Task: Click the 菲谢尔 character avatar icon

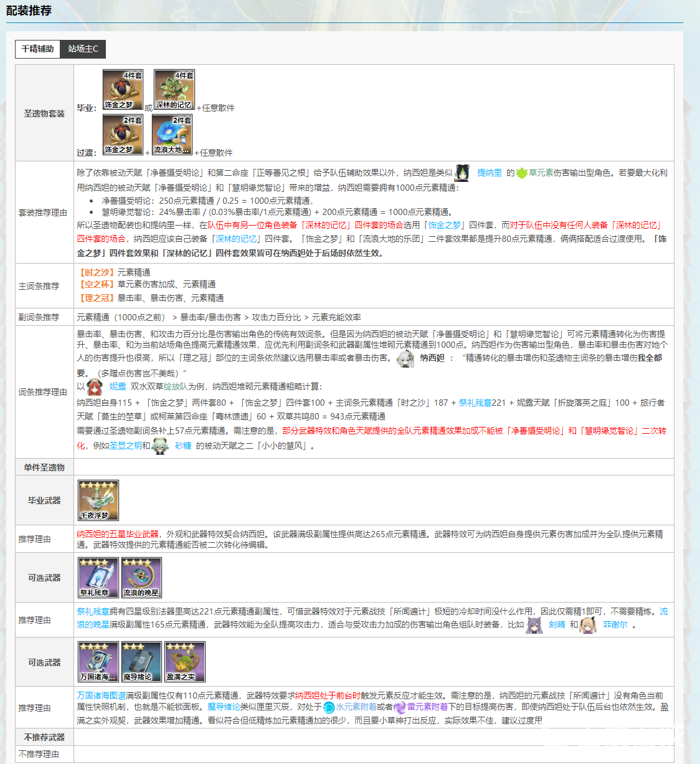Action: pyautogui.click(x=587, y=625)
